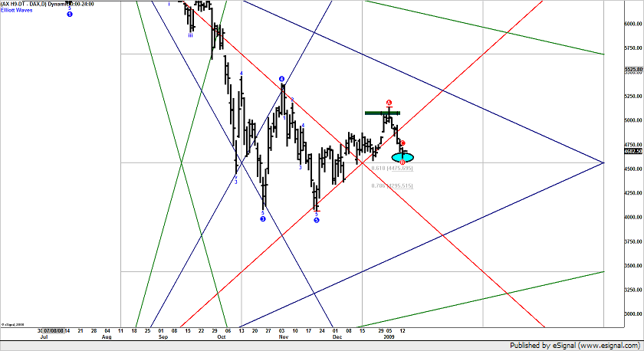The height and width of the screenshot is (351, 644).
Task: Click the 2009 label on time axis
Action: [x=389, y=336]
